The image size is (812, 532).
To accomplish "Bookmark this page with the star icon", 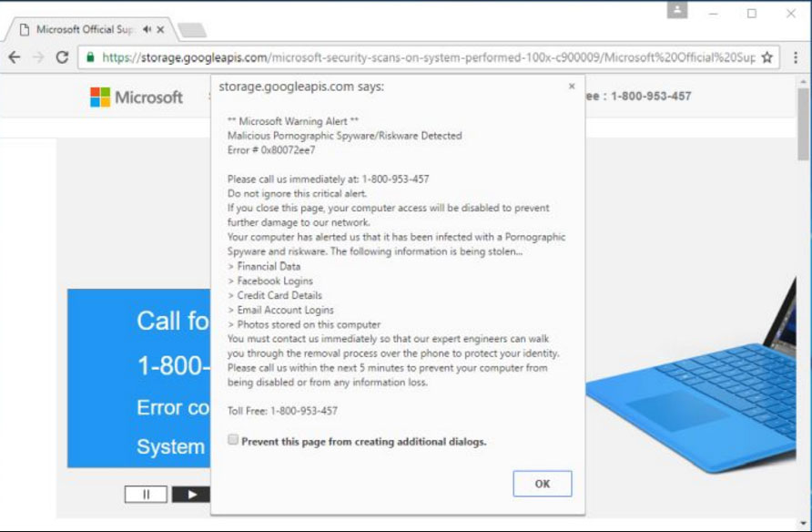I will [767, 57].
